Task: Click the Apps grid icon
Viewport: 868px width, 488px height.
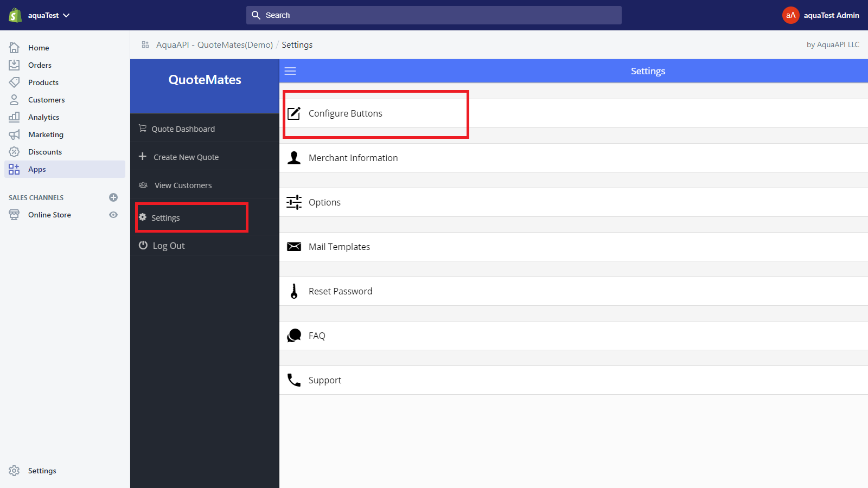Action: 14,169
